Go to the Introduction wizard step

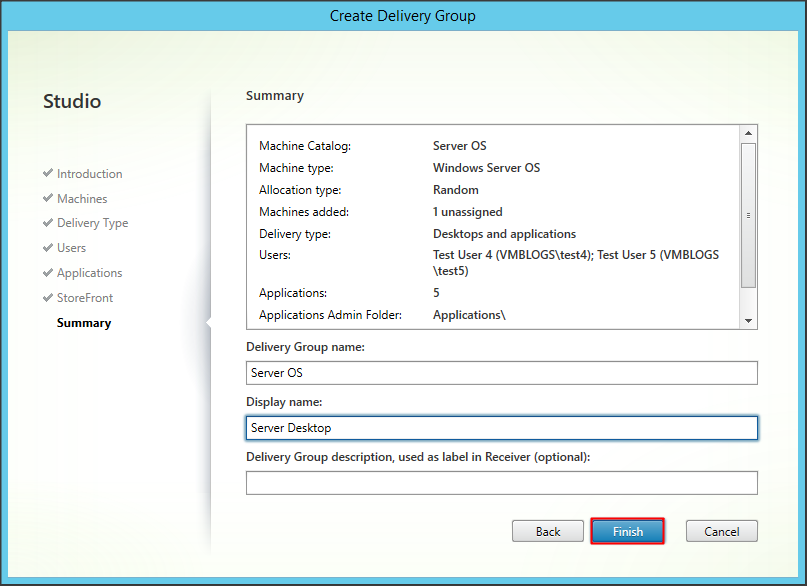pyautogui.click(x=89, y=174)
